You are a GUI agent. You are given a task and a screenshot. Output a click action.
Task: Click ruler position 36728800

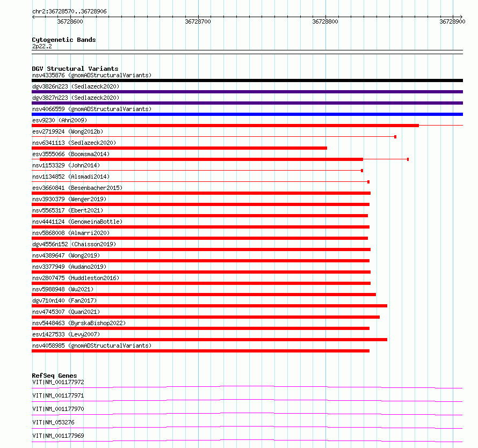coord(325,21)
